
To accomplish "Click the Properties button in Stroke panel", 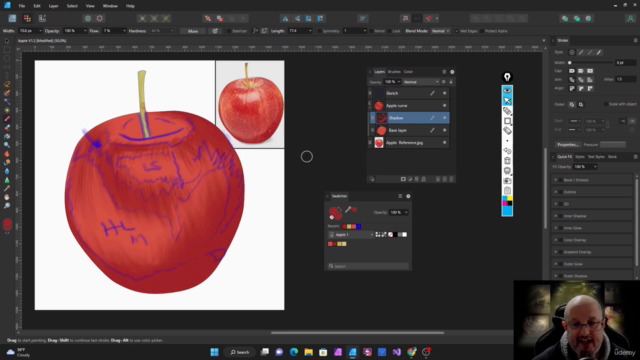I will click(568, 144).
